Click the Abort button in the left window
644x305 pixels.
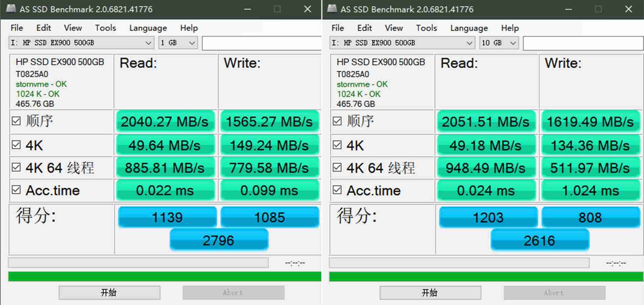[x=233, y=292]
